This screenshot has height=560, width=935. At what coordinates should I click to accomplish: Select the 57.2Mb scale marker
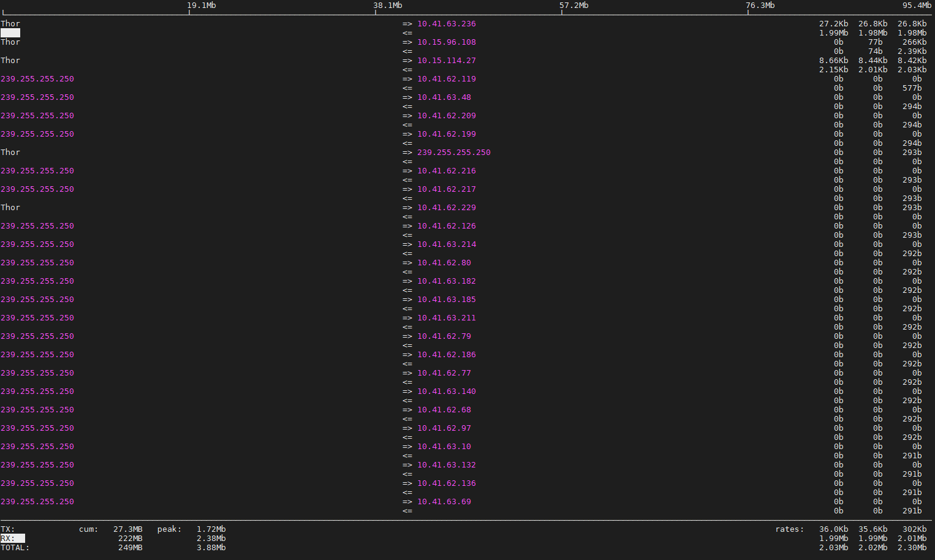click(574, 6)
